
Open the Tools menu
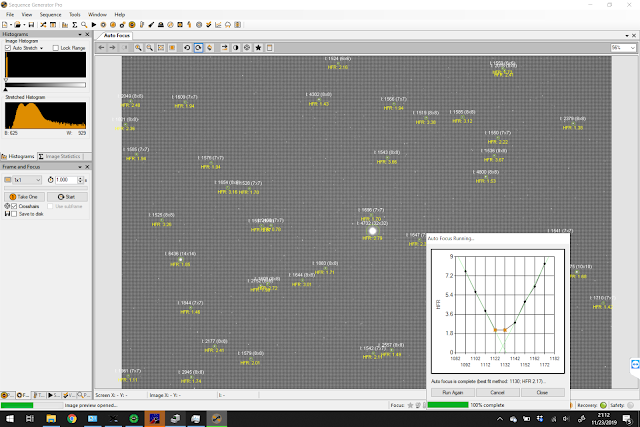click(75, 14)
